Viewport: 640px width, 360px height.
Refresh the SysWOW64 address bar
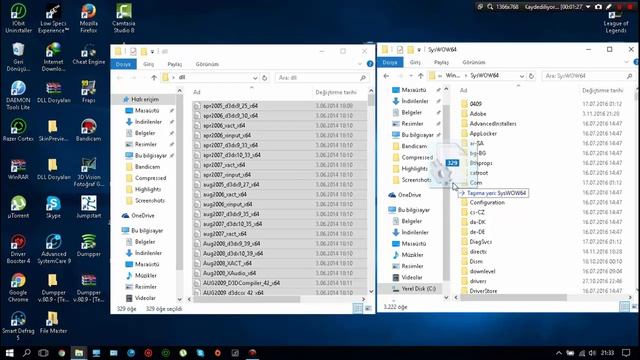(x=531, y=76)
